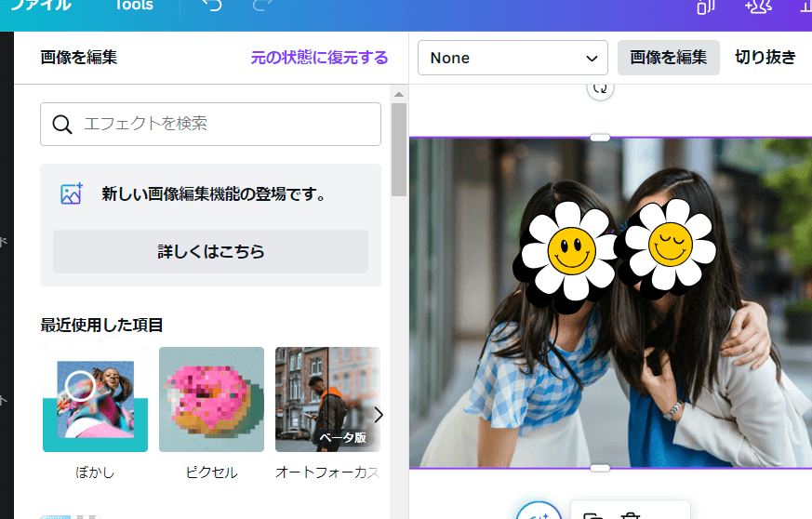The width and height of the screenshot is (812, 519).
Task: Click 元の状態に復元する link
Action: 319,58
